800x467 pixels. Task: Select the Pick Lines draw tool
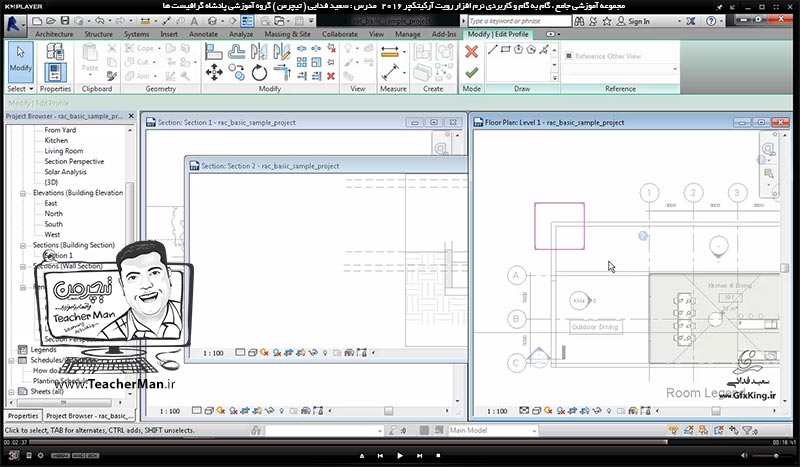point(544,50)
